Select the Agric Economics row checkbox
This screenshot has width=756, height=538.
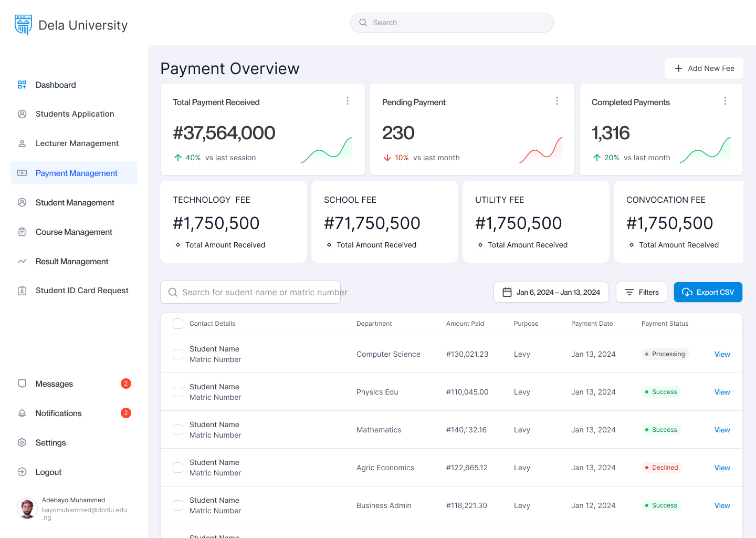[x=178, y=468]
